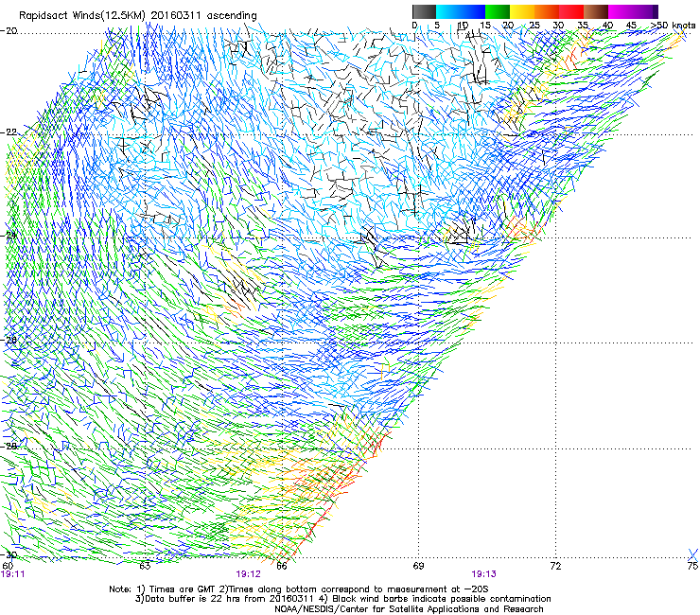
Task: Click the 19:11 time stamp
Action: (x=13, y=574)
